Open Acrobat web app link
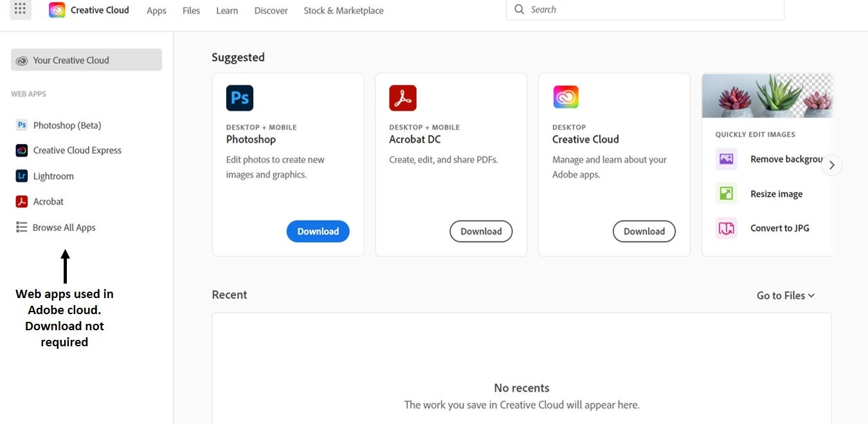This screenshot has width=868, height=424. tap(48, 202)
